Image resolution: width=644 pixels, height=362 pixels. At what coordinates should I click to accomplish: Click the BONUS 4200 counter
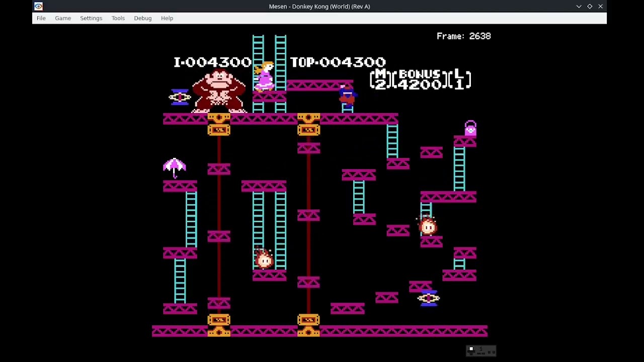pos(420,79)
